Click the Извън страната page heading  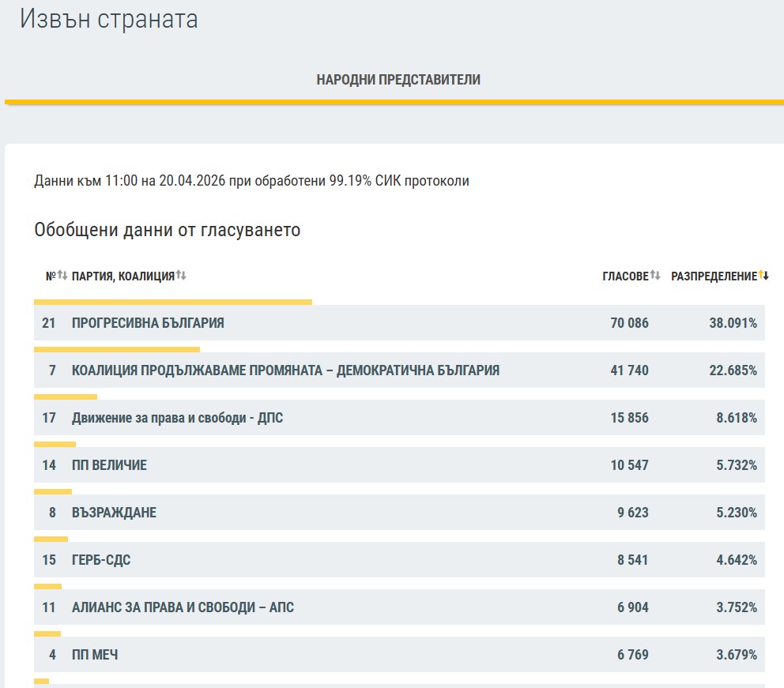109,20
